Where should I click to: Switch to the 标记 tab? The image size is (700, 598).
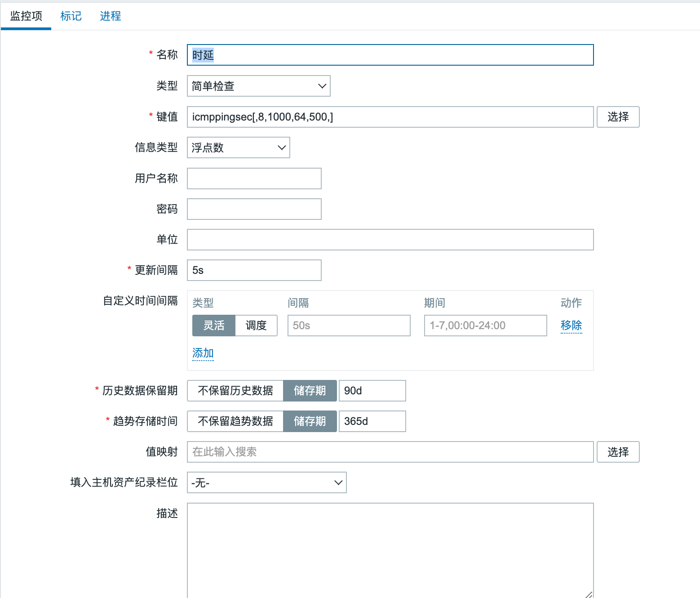[71, 16]
